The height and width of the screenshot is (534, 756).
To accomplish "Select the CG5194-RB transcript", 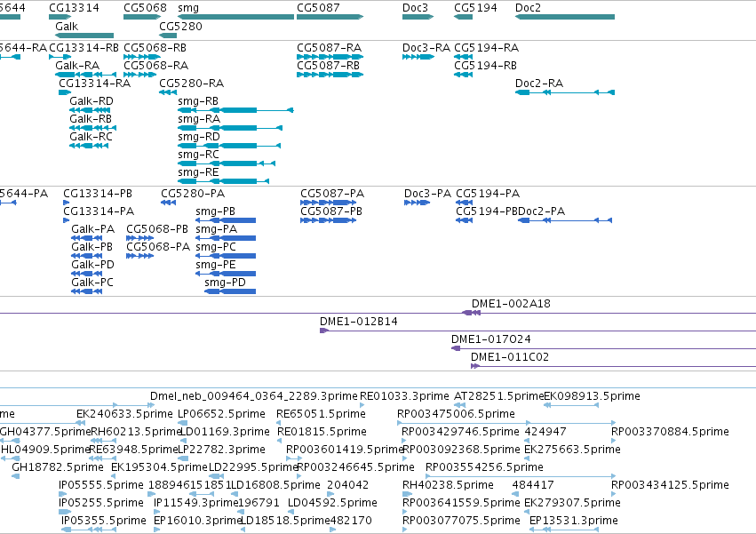I will pos(464,75).
